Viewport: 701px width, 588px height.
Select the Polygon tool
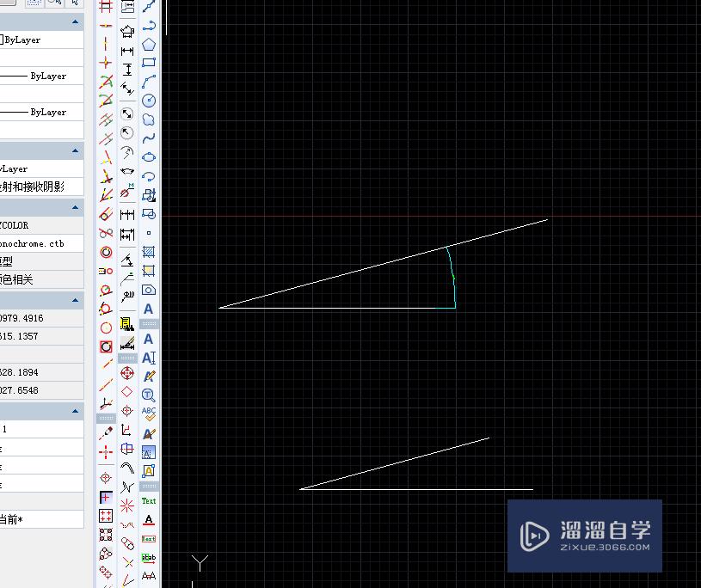pos(148,43)
